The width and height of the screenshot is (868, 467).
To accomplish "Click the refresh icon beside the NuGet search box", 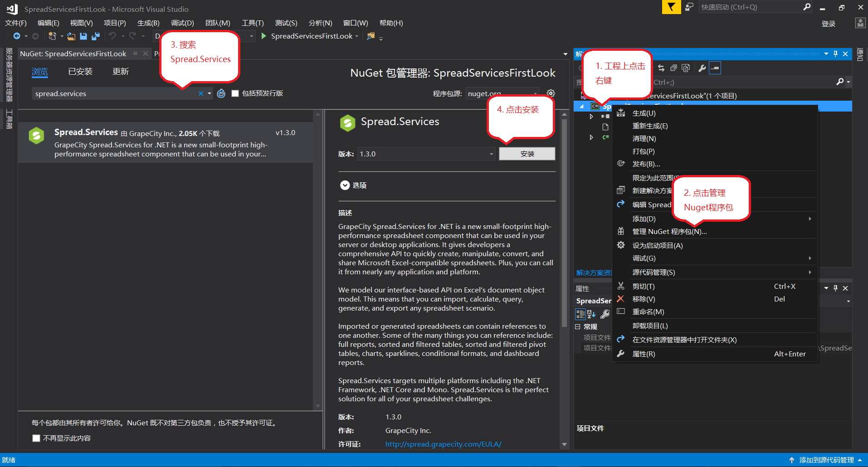I will (221, 93).
